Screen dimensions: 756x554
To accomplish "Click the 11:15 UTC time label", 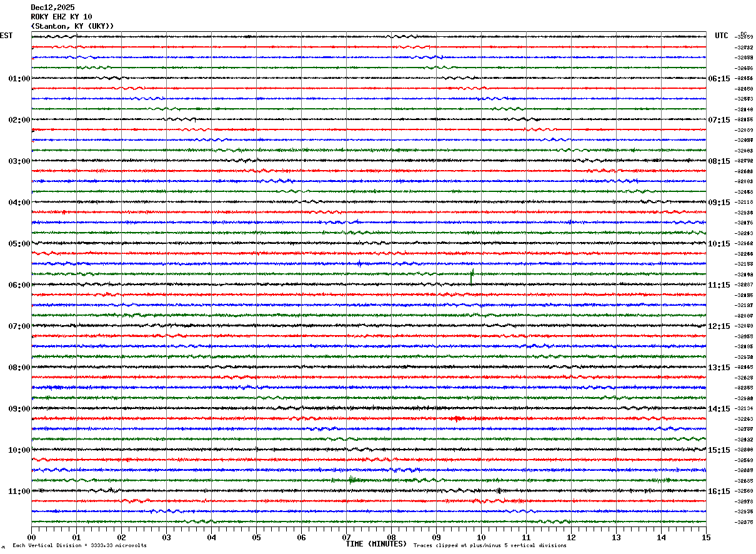I will tap(719, 285).
